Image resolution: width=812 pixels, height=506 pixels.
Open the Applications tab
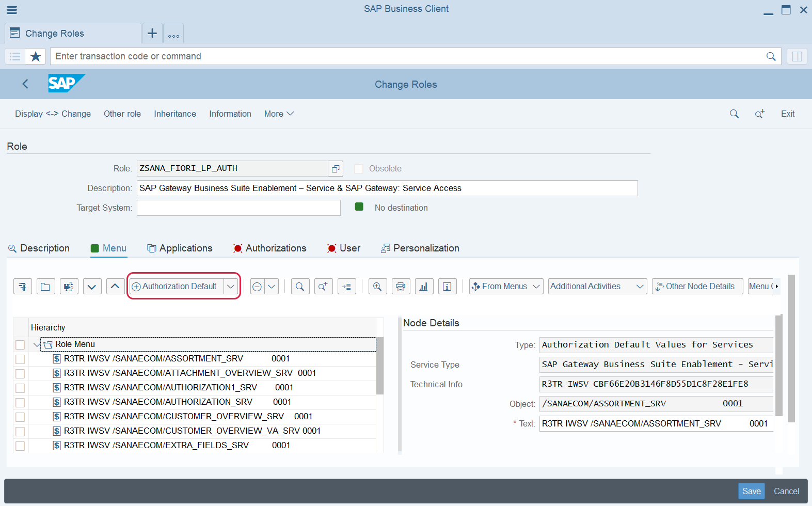point(180,248)
